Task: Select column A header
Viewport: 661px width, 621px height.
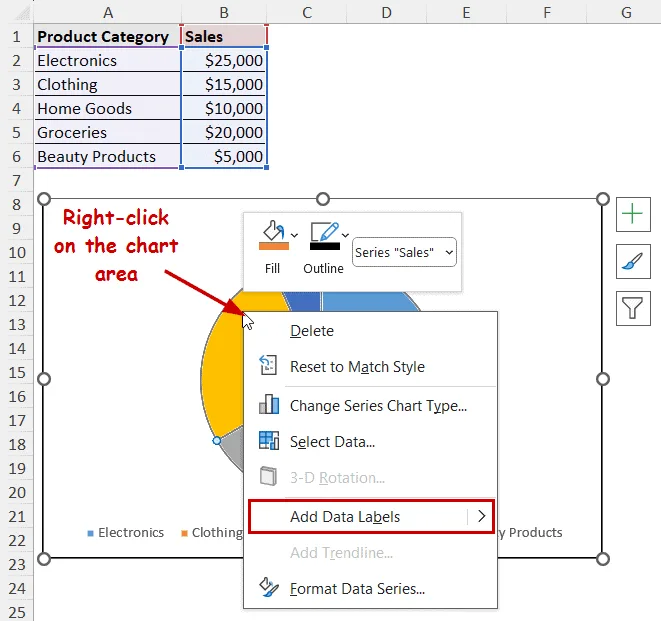Action: point(107,12)
